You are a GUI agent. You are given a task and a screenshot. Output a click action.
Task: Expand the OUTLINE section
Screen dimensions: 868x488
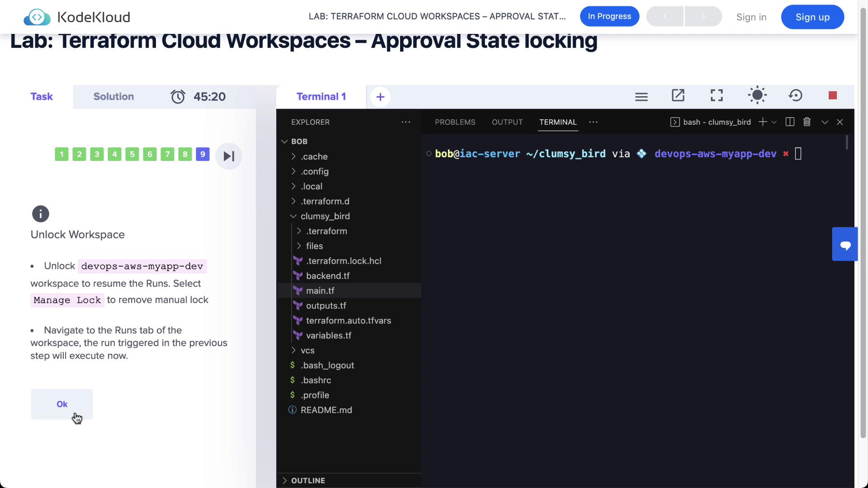point(307,480)
